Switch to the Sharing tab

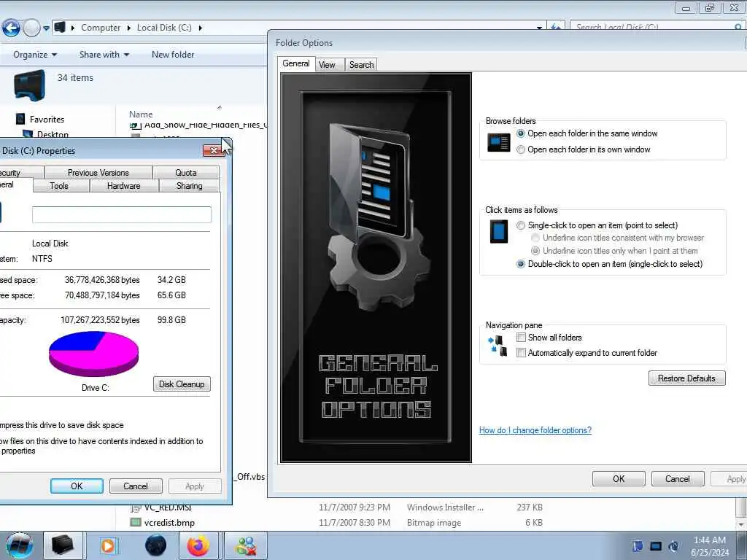189,186
